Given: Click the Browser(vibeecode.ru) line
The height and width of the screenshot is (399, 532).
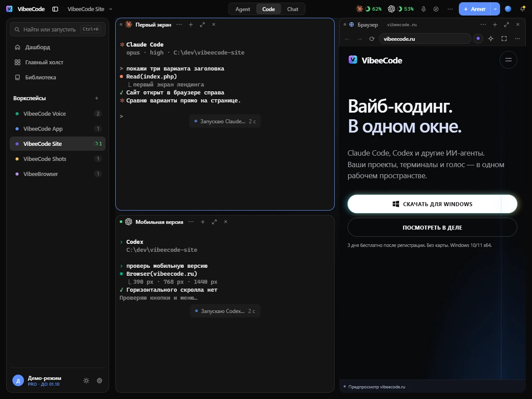Looking at the screenshot, I should tap(162, 274).
